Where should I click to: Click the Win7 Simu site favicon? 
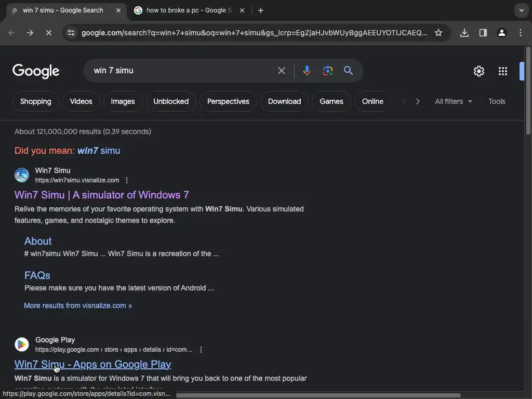click(x=22, y=175)
